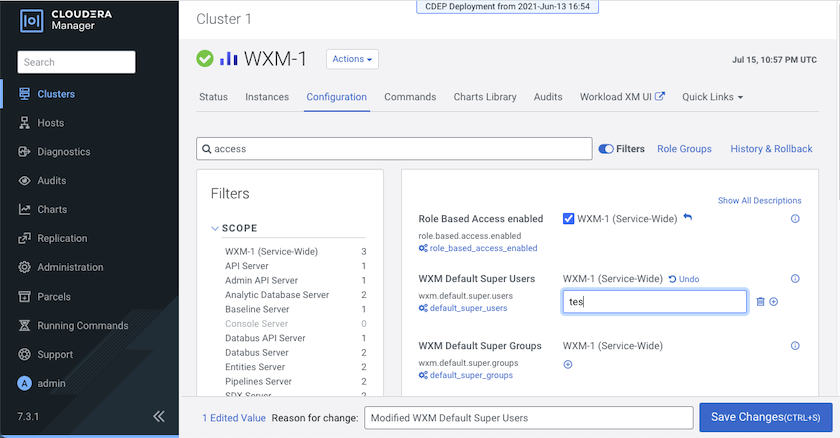Show info for Role Based Access enabled
Image resolution: width=840 pixels, height=438 pixels.
pyautogui.click(x=795, y=219)
